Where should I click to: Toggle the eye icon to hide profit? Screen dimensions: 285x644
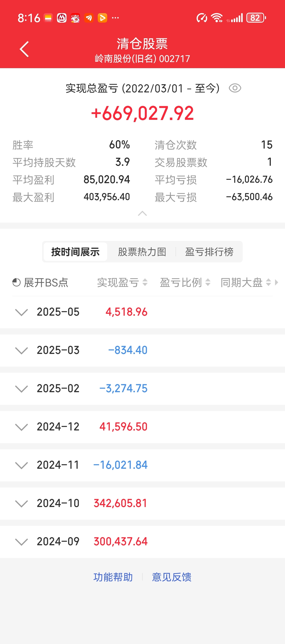[235, 88]
